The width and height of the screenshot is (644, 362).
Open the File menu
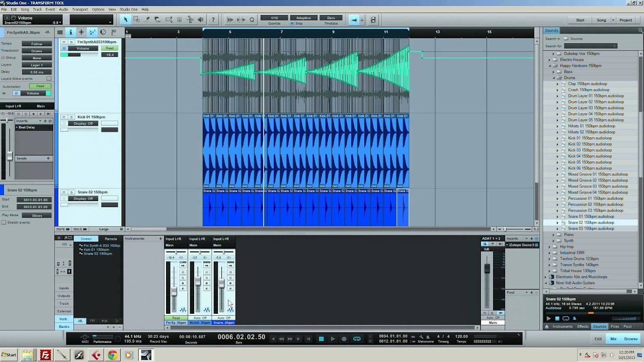click(x=5, y=10)
